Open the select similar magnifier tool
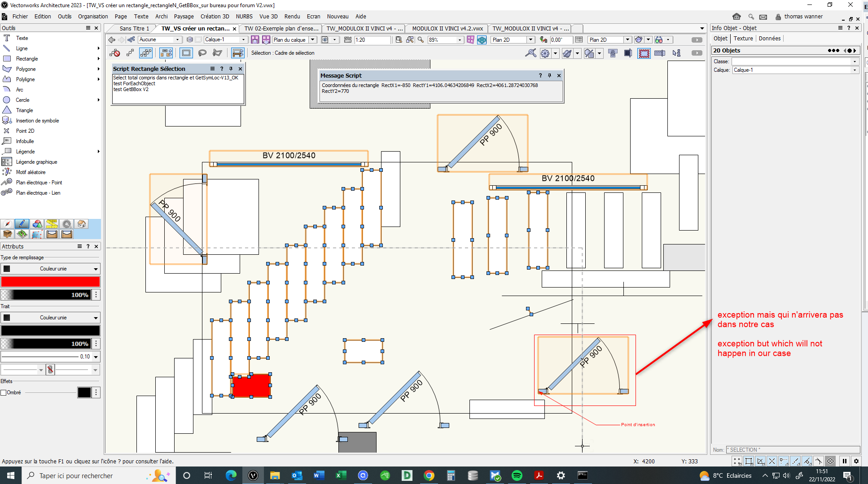 coord(530,53)
